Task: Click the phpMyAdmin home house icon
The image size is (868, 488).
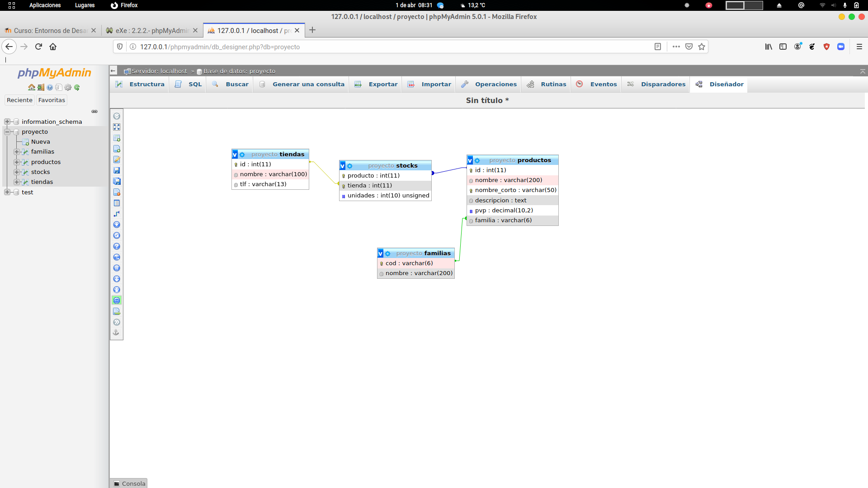Action: [x=31, y=87]
